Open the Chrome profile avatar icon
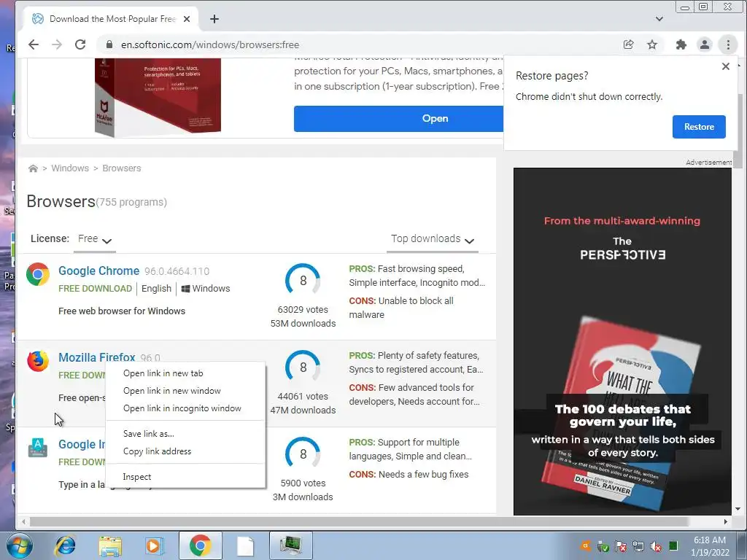747x560 pixels. (705, 44)
